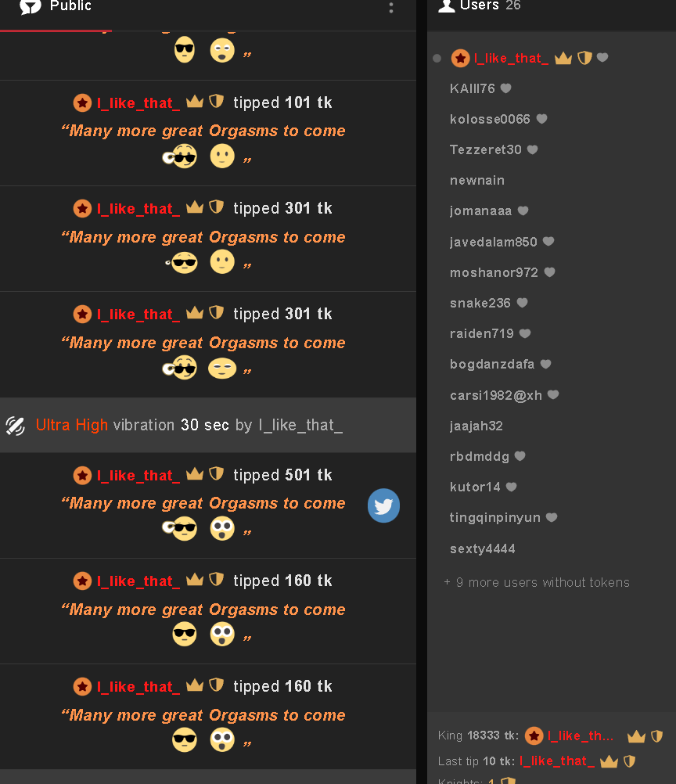The width and height of the screenshot is (676, 784).
Task: Click the Users person silhouette icon
Action: (x=446, y=5)
